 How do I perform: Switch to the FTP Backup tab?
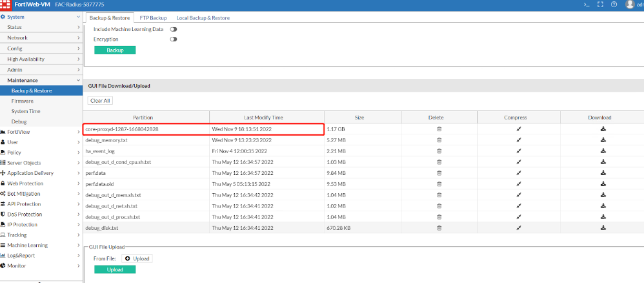(153, 17)
